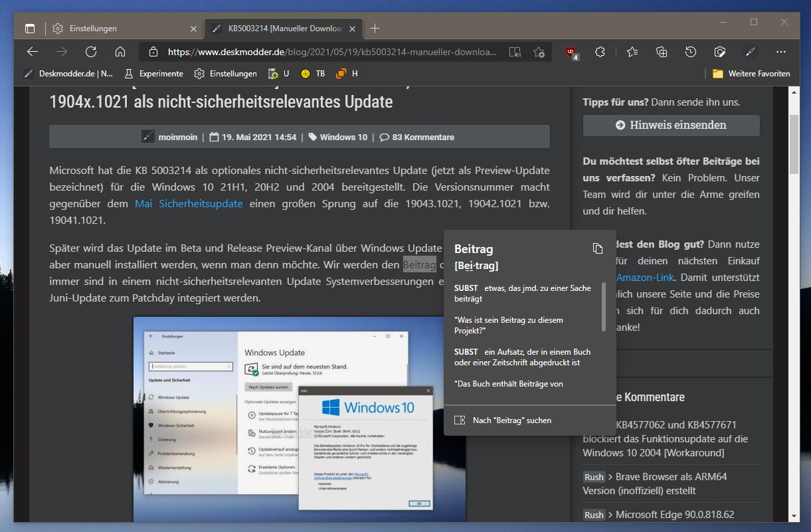Viewport: 811px width, 532px height.
Task: Add this page to favorites
Action: point(539,52)
